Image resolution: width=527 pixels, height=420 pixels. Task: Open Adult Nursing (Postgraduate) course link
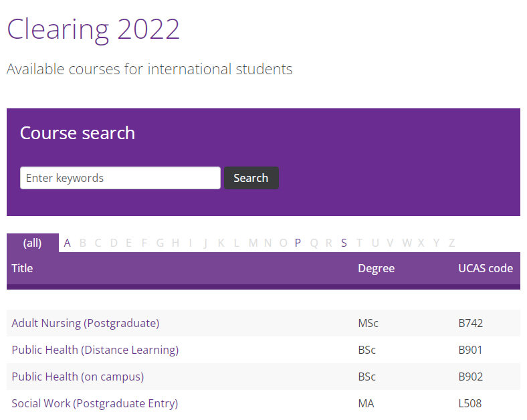tap(86, 323)
